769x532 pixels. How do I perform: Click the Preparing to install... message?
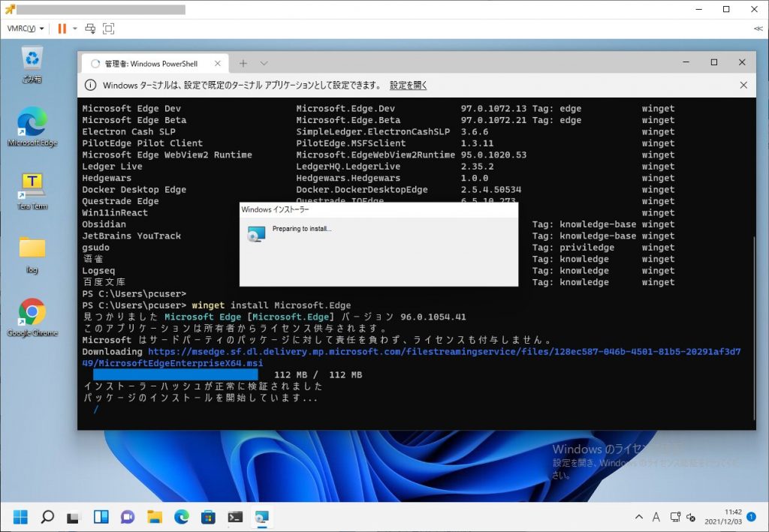[302, 229]
